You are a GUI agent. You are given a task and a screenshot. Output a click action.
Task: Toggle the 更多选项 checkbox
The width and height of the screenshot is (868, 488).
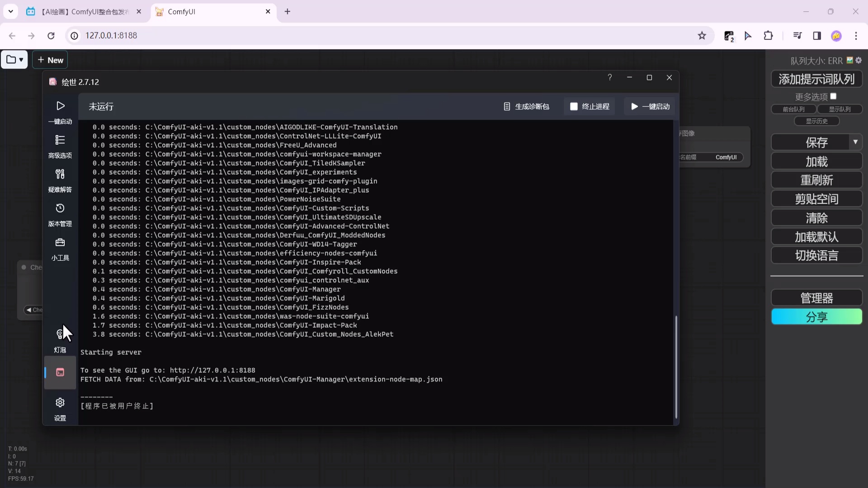(833, 96)
